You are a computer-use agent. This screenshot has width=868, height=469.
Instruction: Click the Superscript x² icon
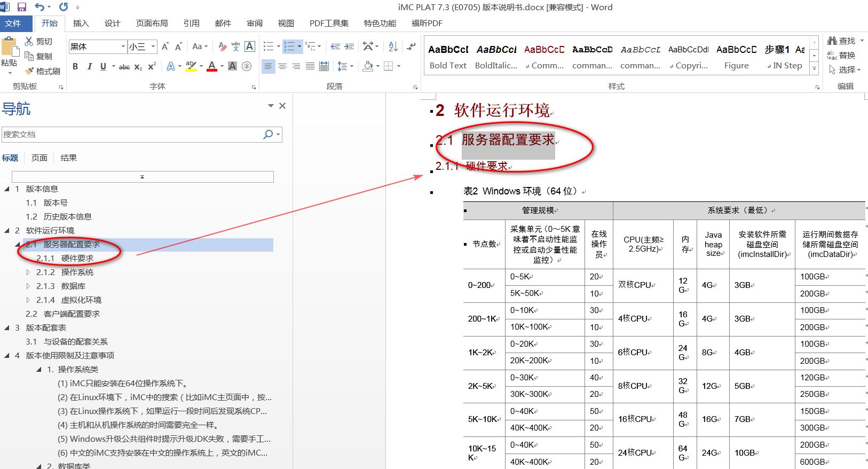pos(152,67)
